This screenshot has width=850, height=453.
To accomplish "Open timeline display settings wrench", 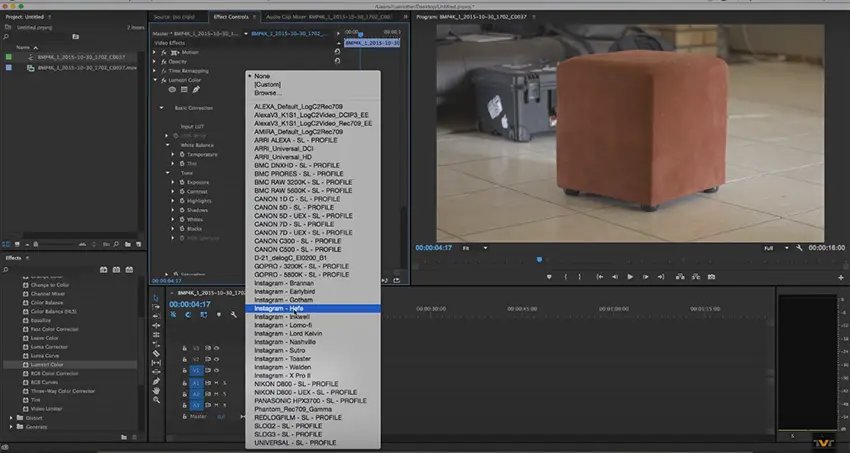I will point(234,314).
